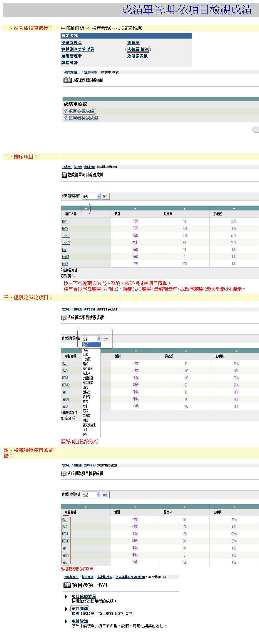Select 依使用者檢視成績 option

tap(81, 118)
